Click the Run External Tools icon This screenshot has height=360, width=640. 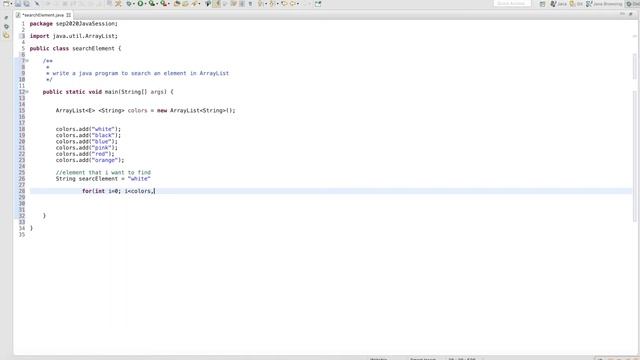pos(164,4)
